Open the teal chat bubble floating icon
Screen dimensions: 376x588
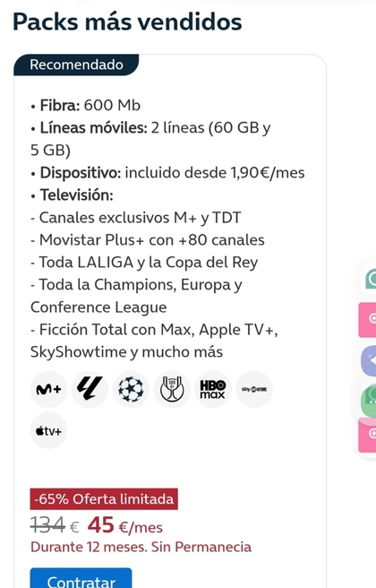(x=371, y=279)
